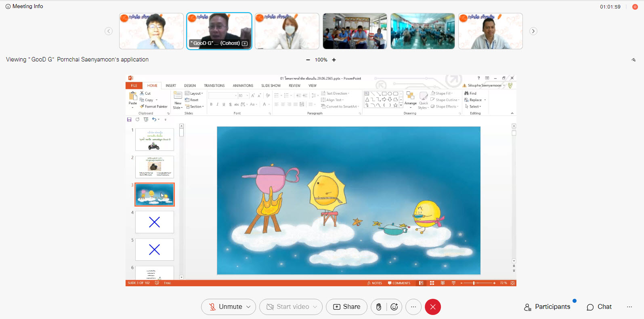Open the Chat panel
The width and height of the screenshot is (644, 319).
click(599, 307)
